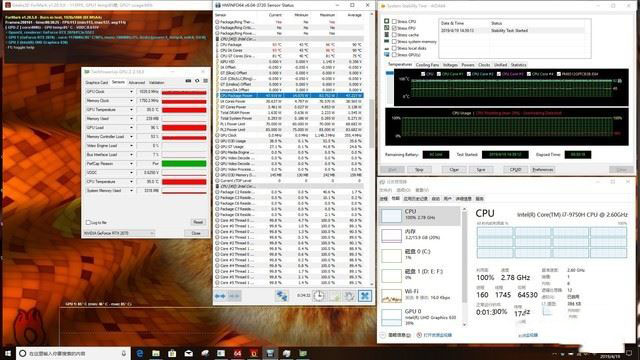Viewport: 640px width, 360px height.
Task: Open Windows Start menu
Action: point(8,353)
